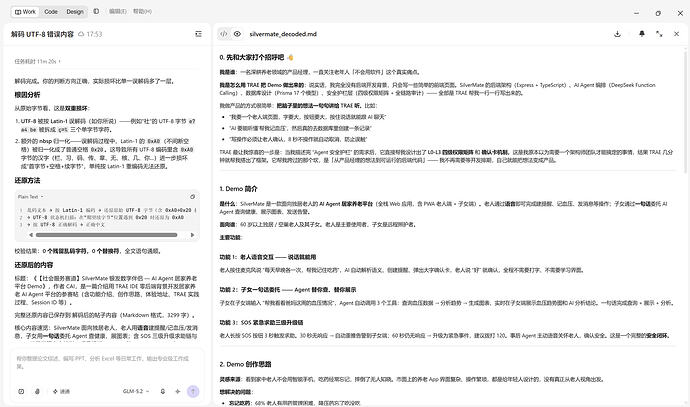The image size is (690, 407).
Task: Click the sparkle enhance icon beside send
Action: (x=177, y=391)
